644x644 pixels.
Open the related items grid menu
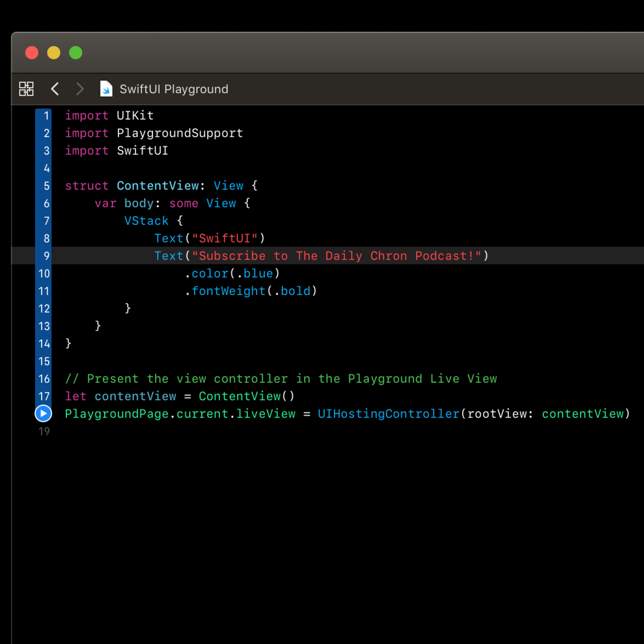(x=26, y=89)
